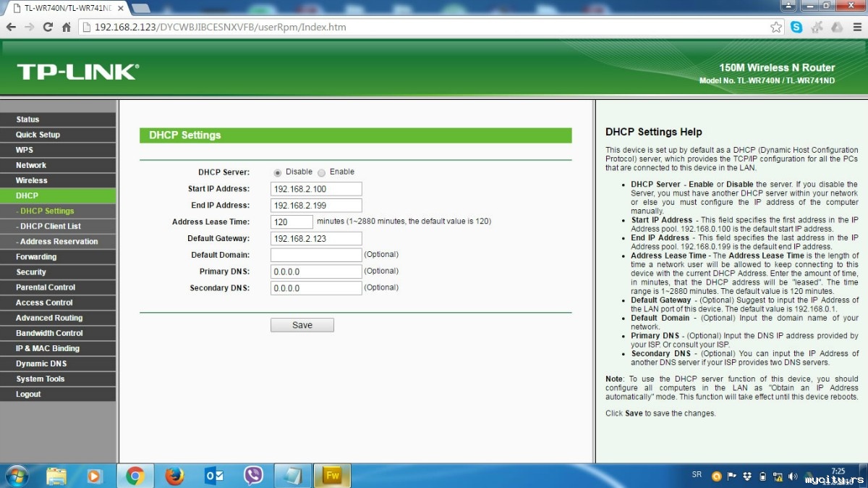Open DHCP Client List submenu
The image size is (868, 488).
coord(58,226)
